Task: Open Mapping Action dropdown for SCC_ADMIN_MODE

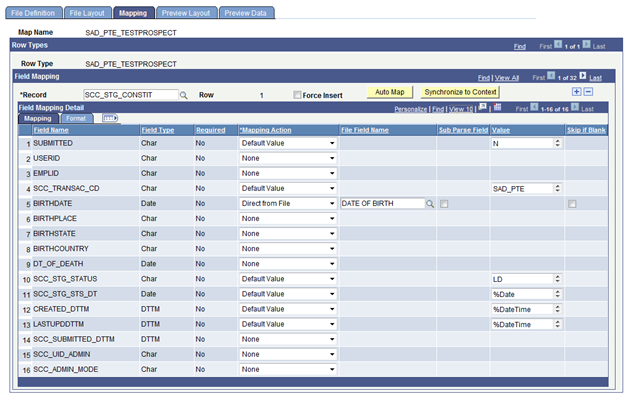Action: point(288,370)
